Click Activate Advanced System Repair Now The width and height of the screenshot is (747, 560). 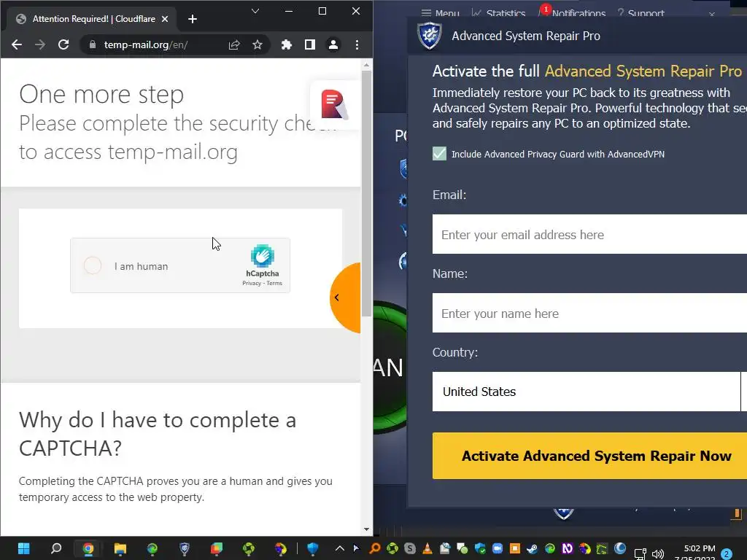tap(589, 456)
